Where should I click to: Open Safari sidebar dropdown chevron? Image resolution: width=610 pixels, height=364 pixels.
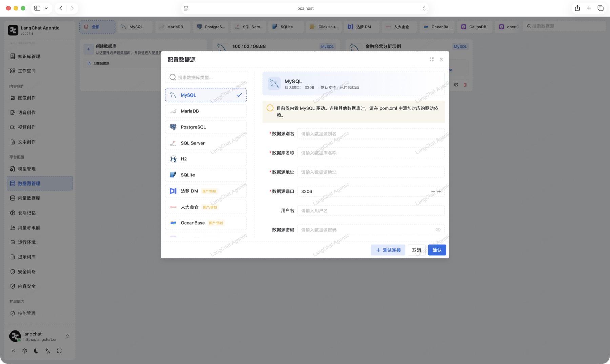coord(46,8)
